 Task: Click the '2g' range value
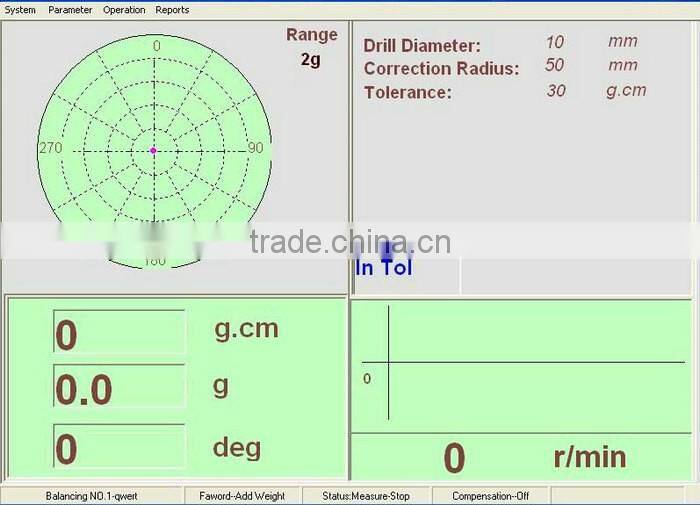[311, 59]
